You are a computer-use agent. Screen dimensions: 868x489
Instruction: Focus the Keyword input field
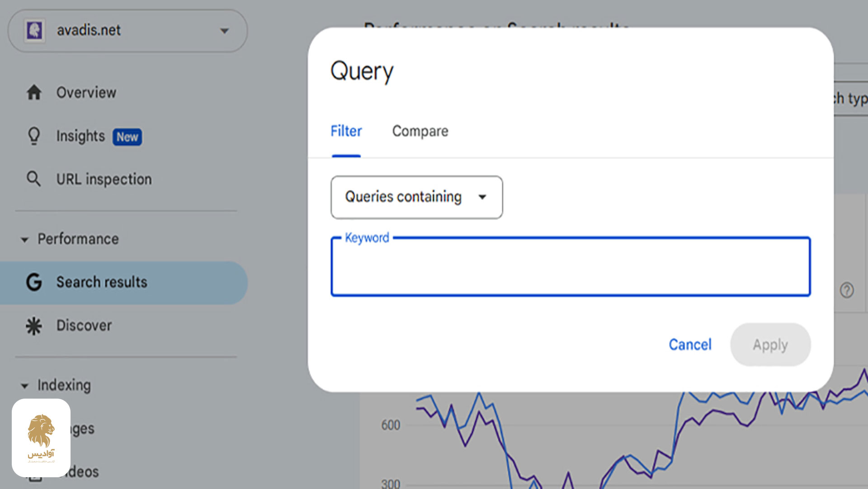point(570,268)
